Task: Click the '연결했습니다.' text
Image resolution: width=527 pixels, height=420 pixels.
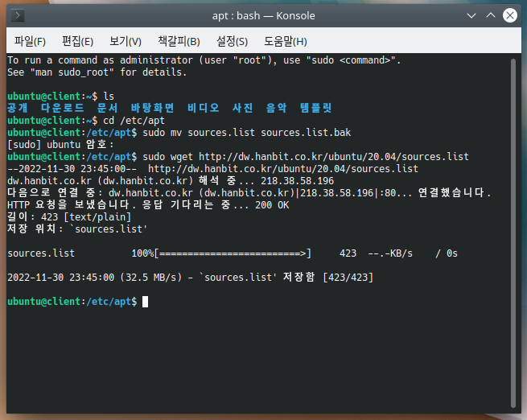Action: pos(455,193)
